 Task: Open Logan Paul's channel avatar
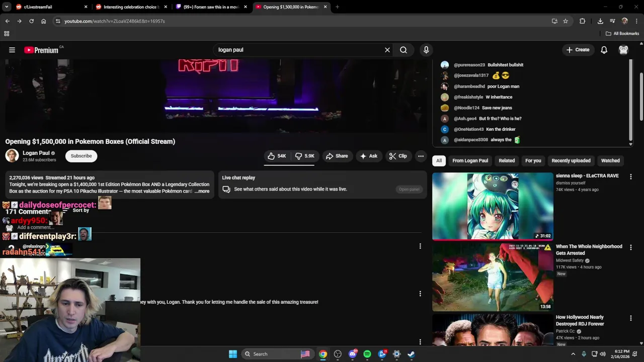[x=12, y=156]
